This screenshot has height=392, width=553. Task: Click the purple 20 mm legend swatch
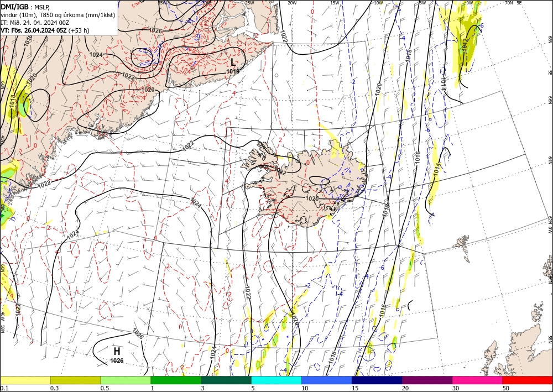427,380
